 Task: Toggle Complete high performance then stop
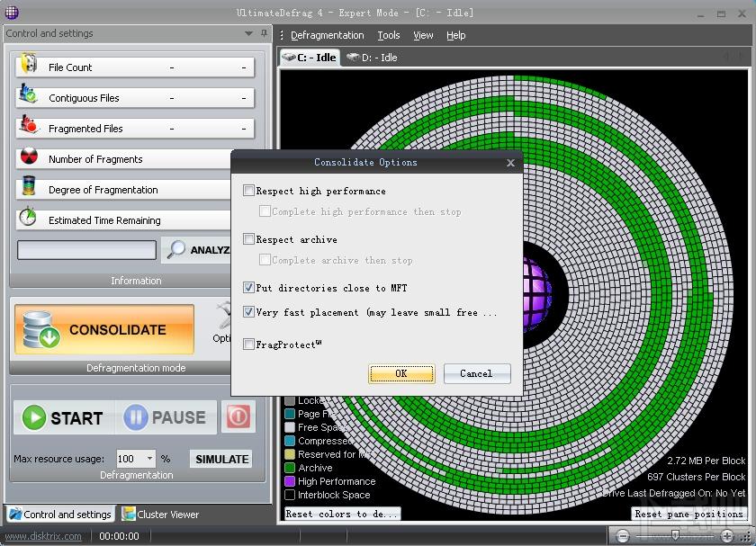[x=265, y=211]
